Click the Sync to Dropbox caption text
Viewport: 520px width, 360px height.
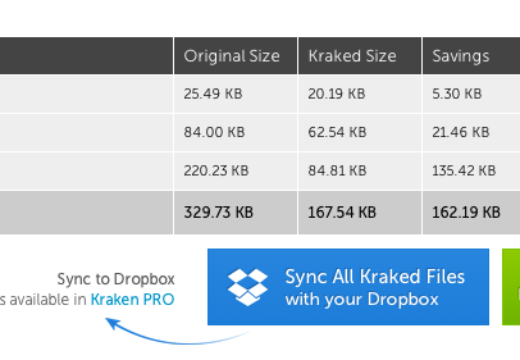tap(116, 279)
